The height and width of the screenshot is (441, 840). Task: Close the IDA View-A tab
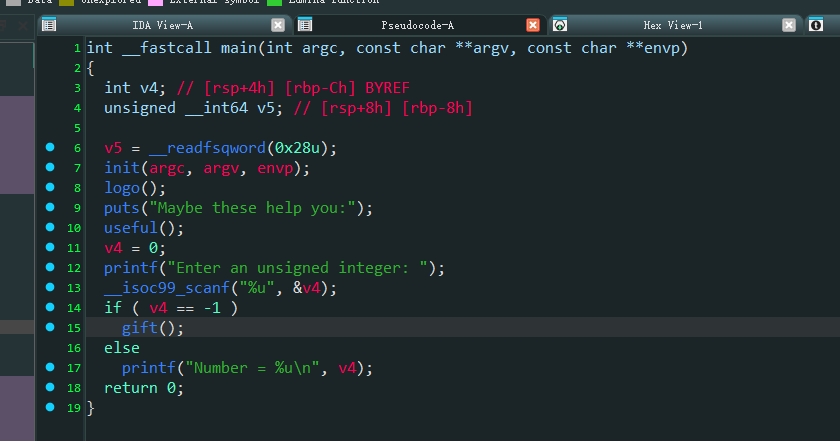278,25
